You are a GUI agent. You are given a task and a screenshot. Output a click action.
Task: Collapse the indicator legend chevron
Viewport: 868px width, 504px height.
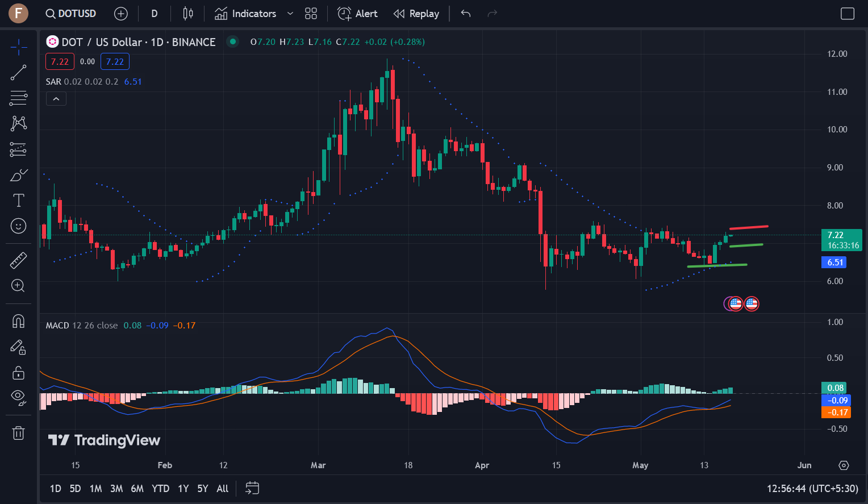point(56,99)
